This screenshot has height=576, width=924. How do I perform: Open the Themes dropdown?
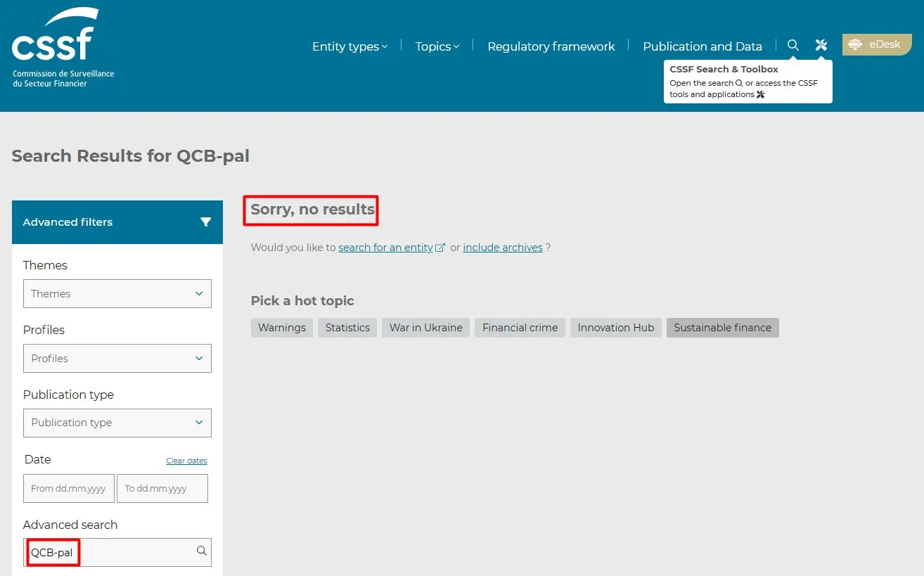pos(117,294)
